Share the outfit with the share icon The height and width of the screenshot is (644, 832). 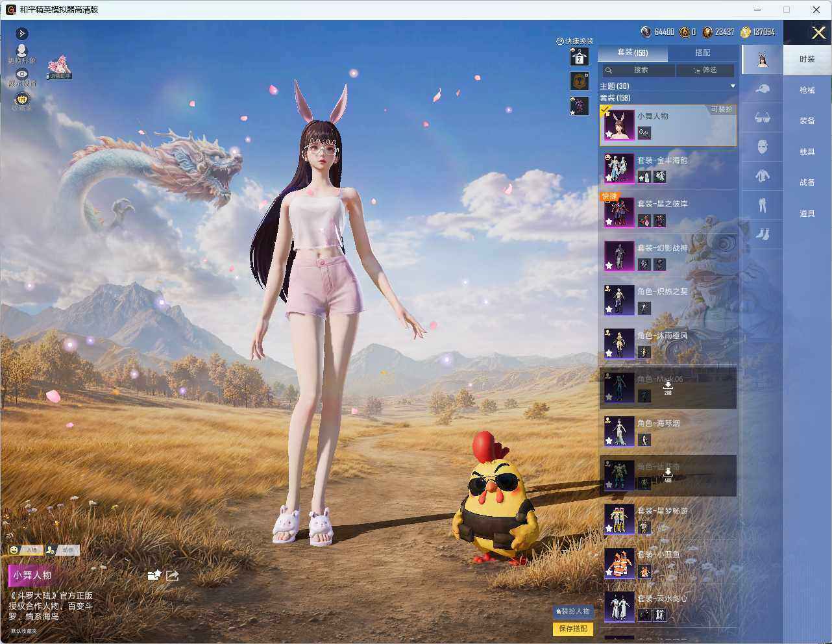pyautogui.click(x=172, y=575)
